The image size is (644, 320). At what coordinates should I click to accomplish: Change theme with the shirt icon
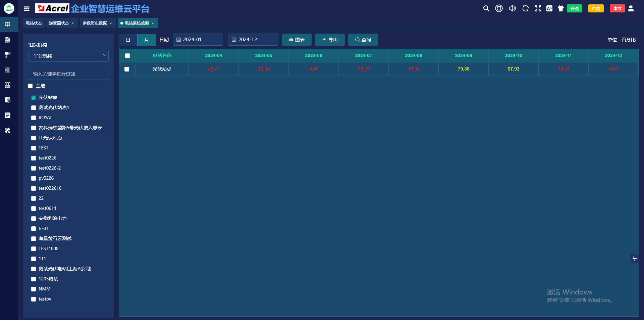coord(560,8)
